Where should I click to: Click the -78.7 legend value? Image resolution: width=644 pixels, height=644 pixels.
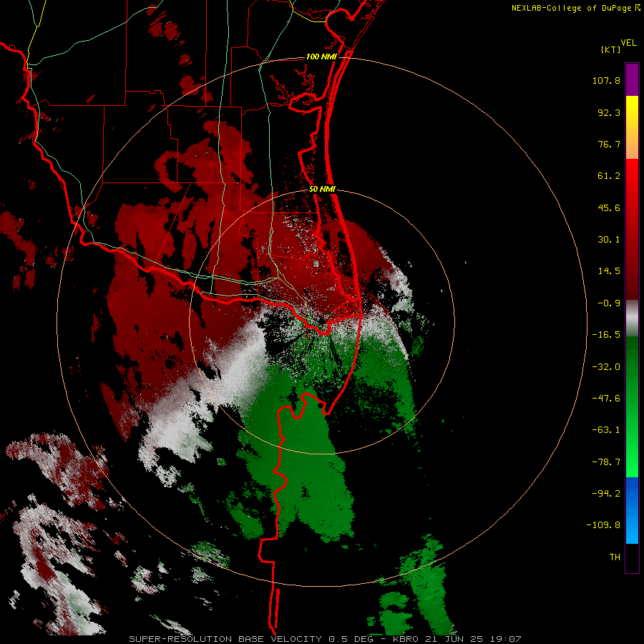(606, 462)
